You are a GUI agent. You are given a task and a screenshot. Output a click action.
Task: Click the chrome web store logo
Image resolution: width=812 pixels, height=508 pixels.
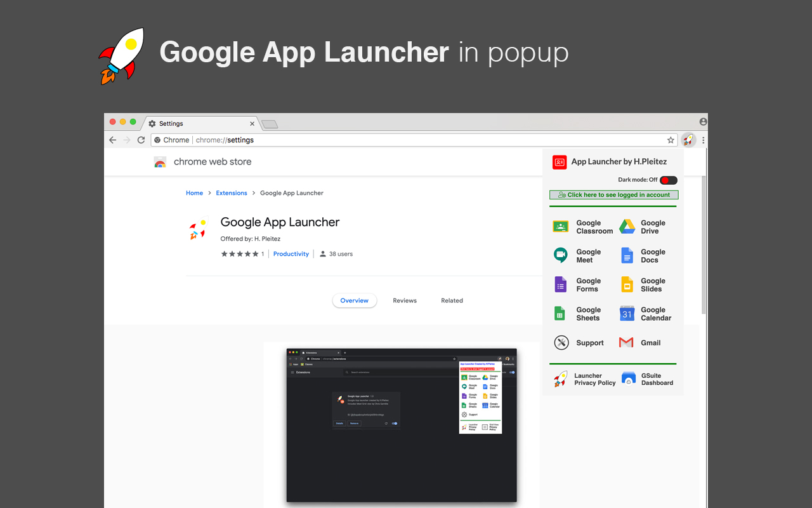[160, 162]
